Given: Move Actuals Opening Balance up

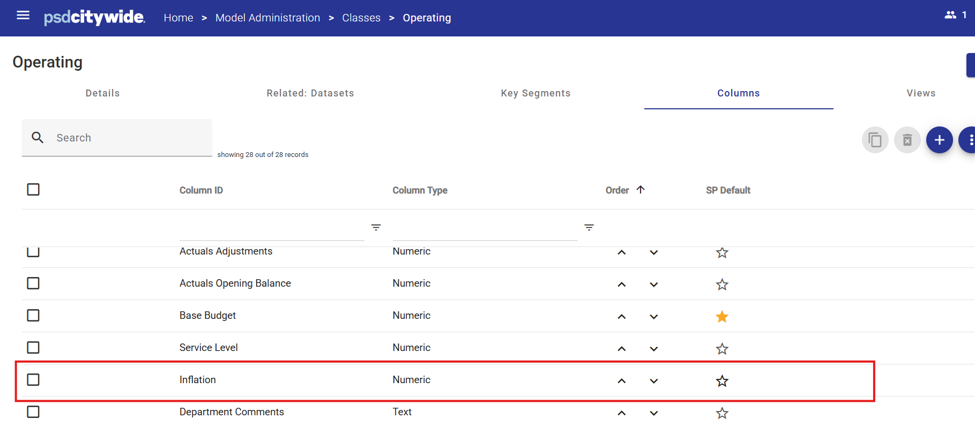Looking at the screenshot, I should (x=621, y=285).
